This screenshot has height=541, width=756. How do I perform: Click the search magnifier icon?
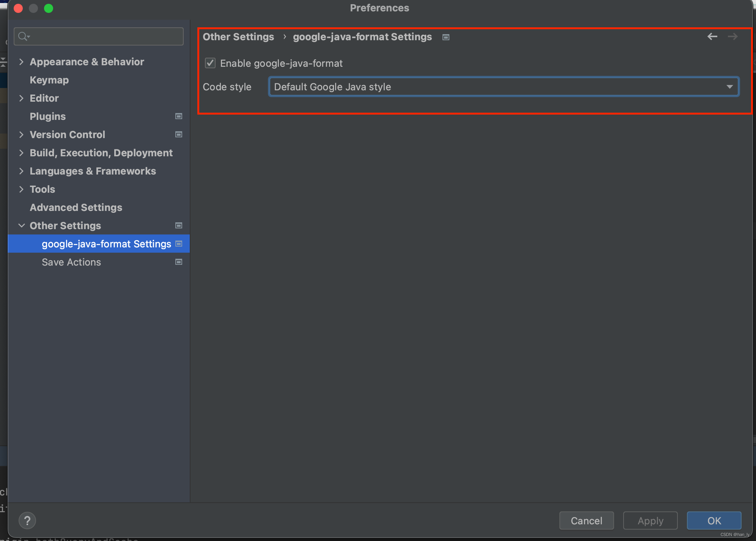(23, 36)
